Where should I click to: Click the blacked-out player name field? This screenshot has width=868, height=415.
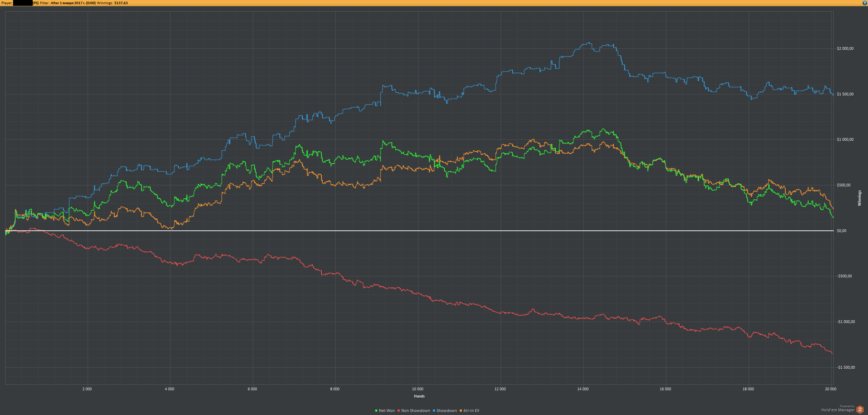(23, 3)
